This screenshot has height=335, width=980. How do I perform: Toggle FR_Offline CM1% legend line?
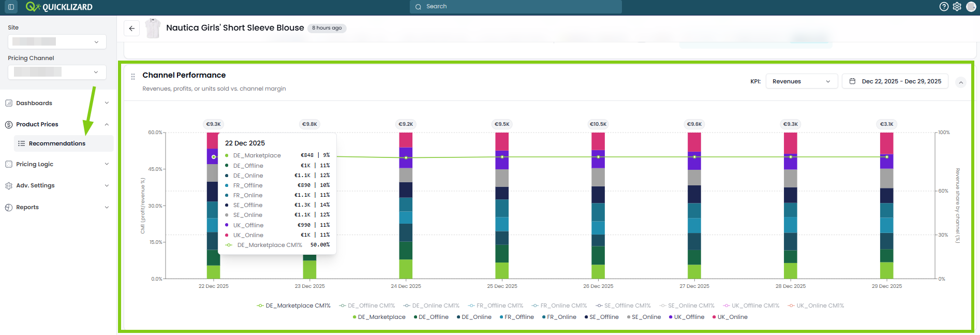click(x=495, y=305)
